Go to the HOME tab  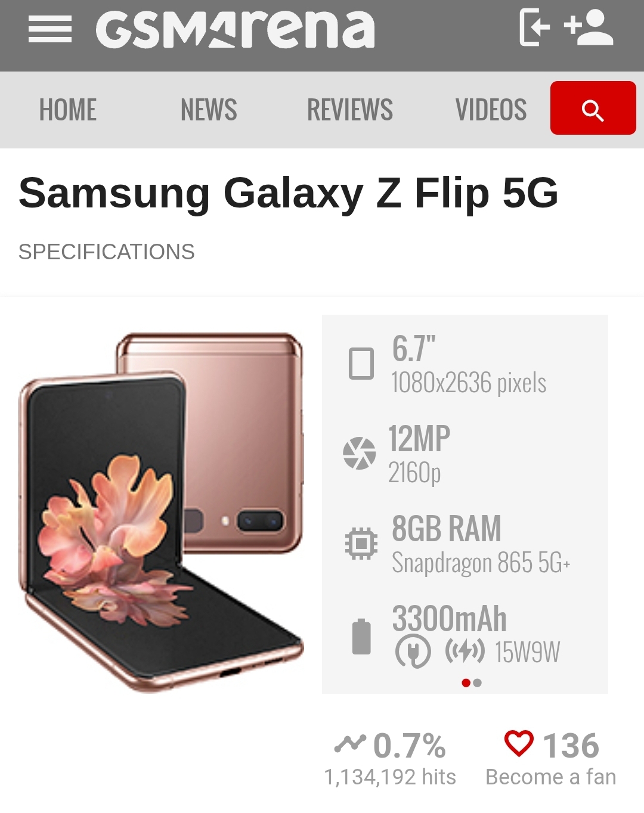68,110
